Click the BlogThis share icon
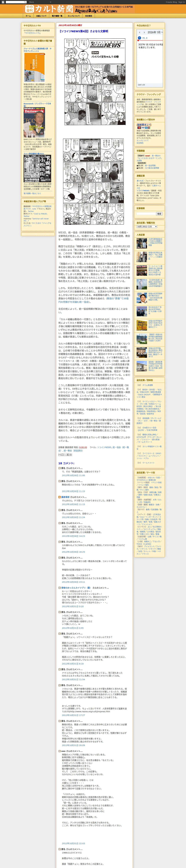This screenshot has width=186, height=868. (62, 455)
